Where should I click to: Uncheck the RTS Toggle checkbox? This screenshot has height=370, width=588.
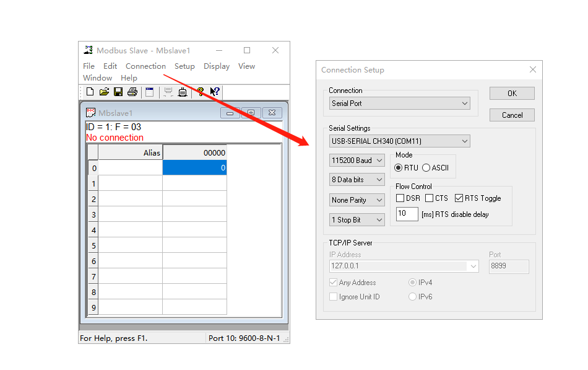click(459, 198)
